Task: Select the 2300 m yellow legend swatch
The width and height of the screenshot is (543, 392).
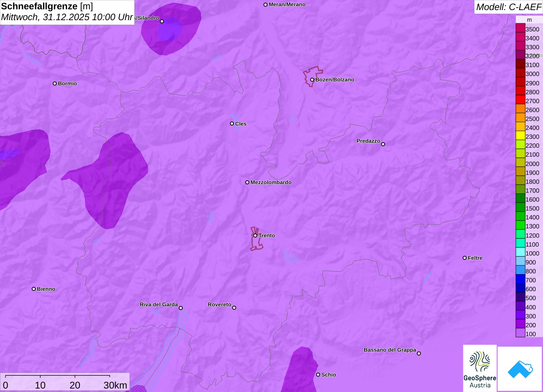Action: (x=521, y=136)
